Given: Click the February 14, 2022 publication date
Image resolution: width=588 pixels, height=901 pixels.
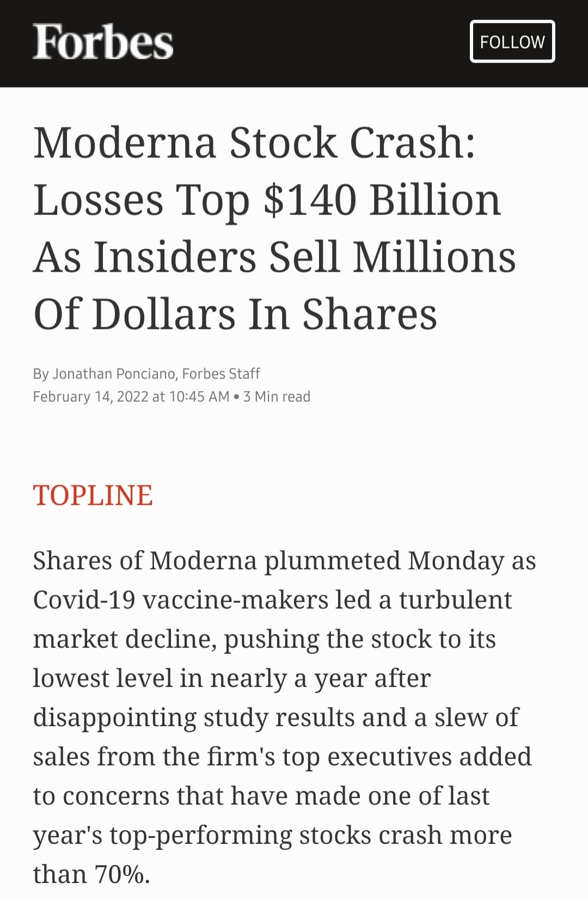Looking at the screenshot, I should 90,397.
